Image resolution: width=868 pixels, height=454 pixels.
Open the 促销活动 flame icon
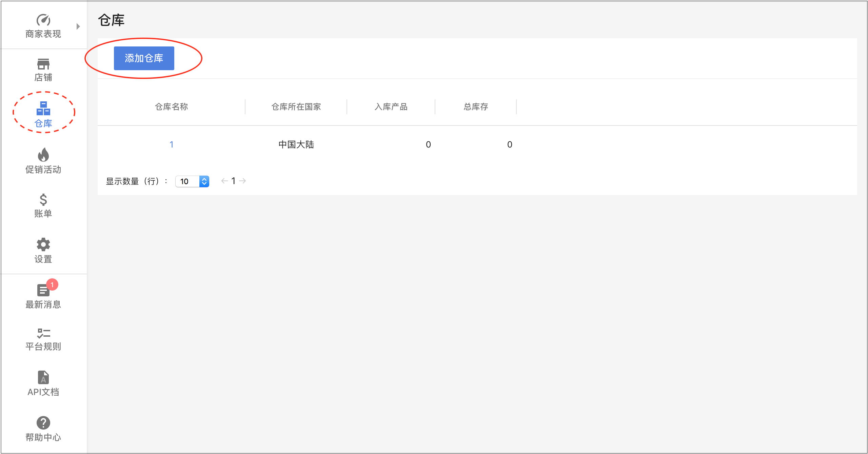tap(43, 155)
